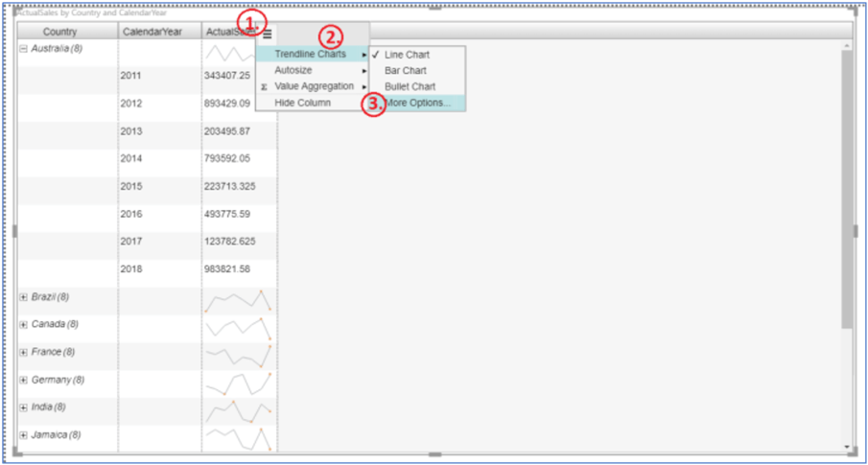Click the scroll up arrow
The height and width of the screenshot is (465, 868).
point(846,45)
